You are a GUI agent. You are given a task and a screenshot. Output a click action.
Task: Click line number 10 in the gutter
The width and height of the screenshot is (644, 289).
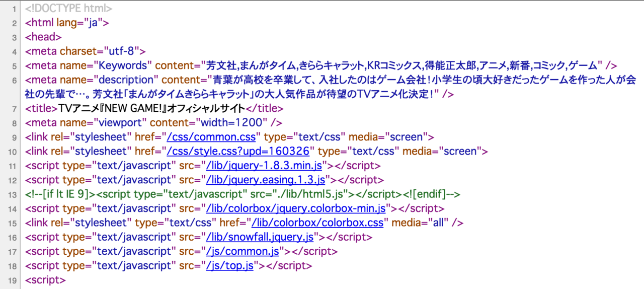(13, 152)
